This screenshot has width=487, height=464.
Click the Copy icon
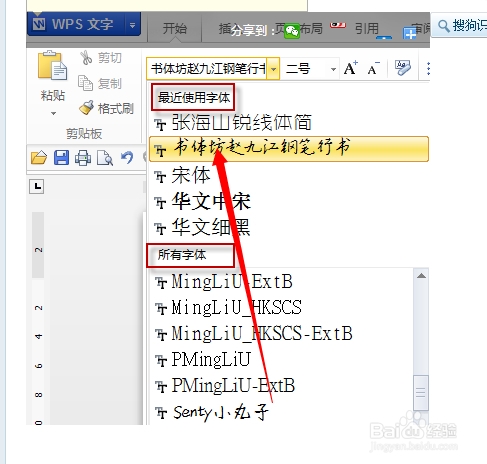pyautogui.click(x=85, y=83)
